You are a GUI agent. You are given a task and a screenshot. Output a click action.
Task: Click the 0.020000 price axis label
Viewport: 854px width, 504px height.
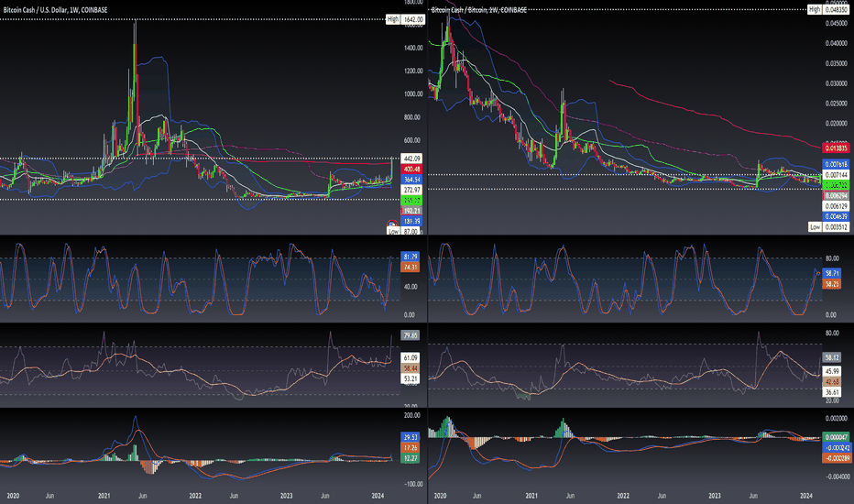[x=836, y=124]
